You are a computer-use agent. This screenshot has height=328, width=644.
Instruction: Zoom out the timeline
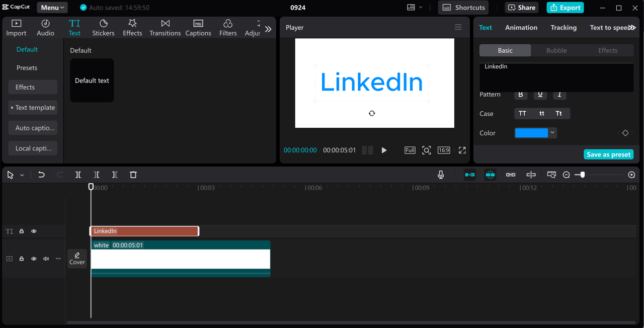tap(567, 175)
